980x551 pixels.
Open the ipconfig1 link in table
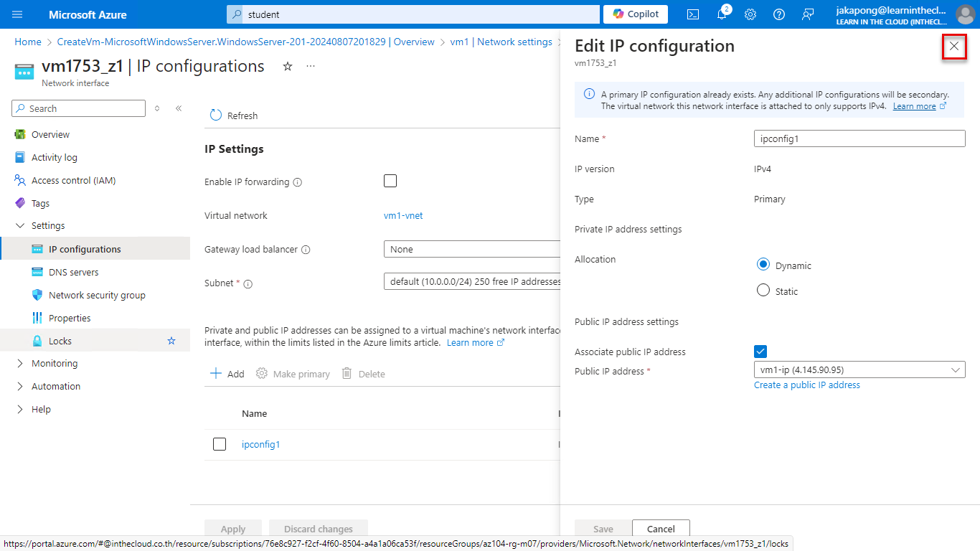[261, 444]
